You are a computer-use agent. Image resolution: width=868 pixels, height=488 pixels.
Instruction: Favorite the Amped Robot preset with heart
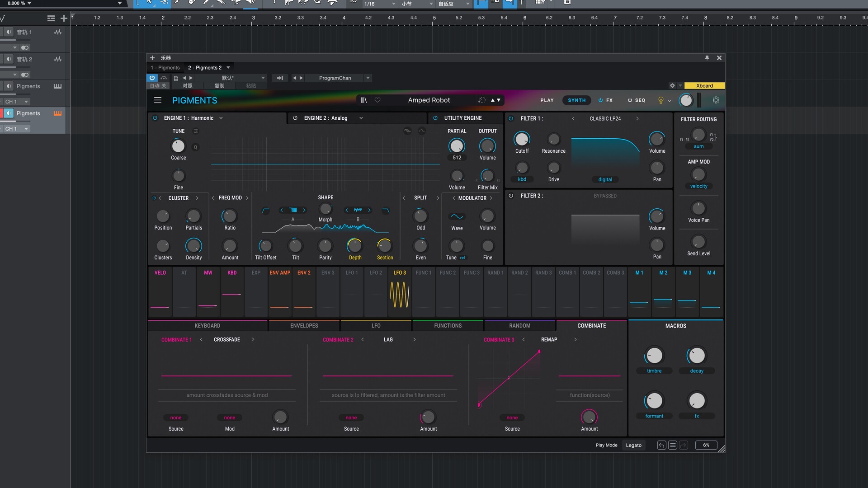tap(377, 100)
